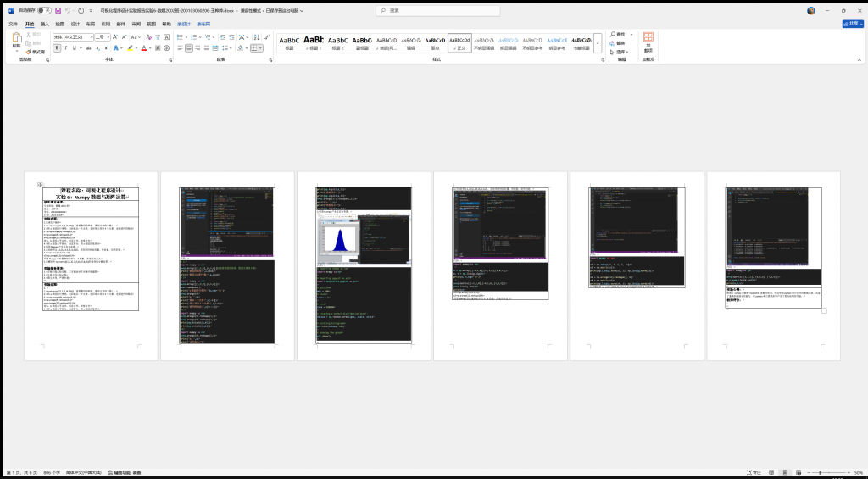The width and height of the screenshot is (868, 479).
Task: Toggle Italic formatting button
Action: [x=65, y=48]
